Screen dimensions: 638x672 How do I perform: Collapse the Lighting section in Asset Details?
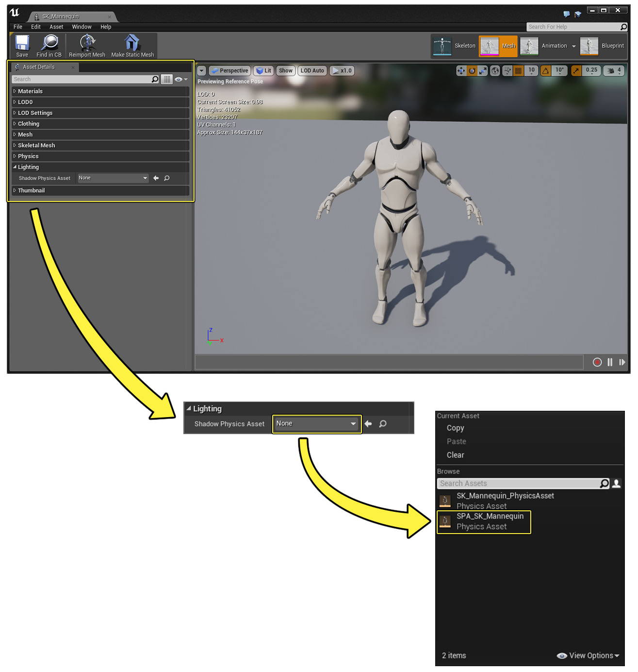coord(28,167)
